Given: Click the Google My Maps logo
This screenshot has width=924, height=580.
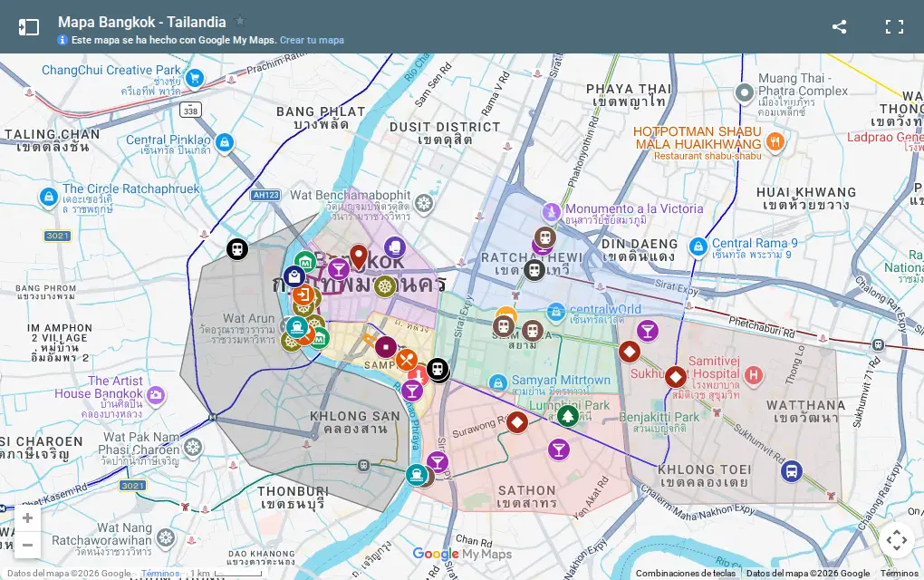Looking at the screenshot, I should [462, 554].
